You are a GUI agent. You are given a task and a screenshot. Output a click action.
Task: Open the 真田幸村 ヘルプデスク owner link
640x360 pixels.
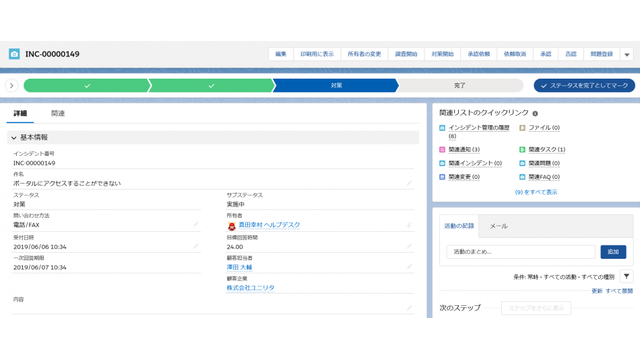coord(269,225)
